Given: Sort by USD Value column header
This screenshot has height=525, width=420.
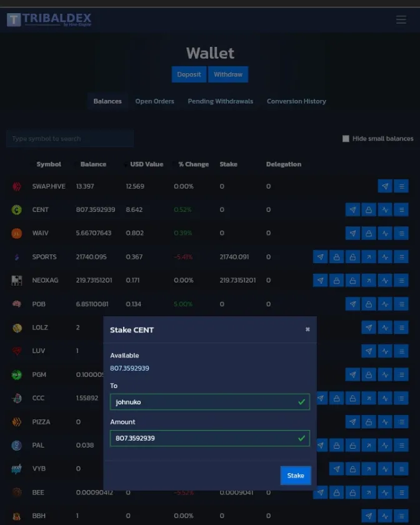Looking at the screenshot, I should tap(147, 164).
